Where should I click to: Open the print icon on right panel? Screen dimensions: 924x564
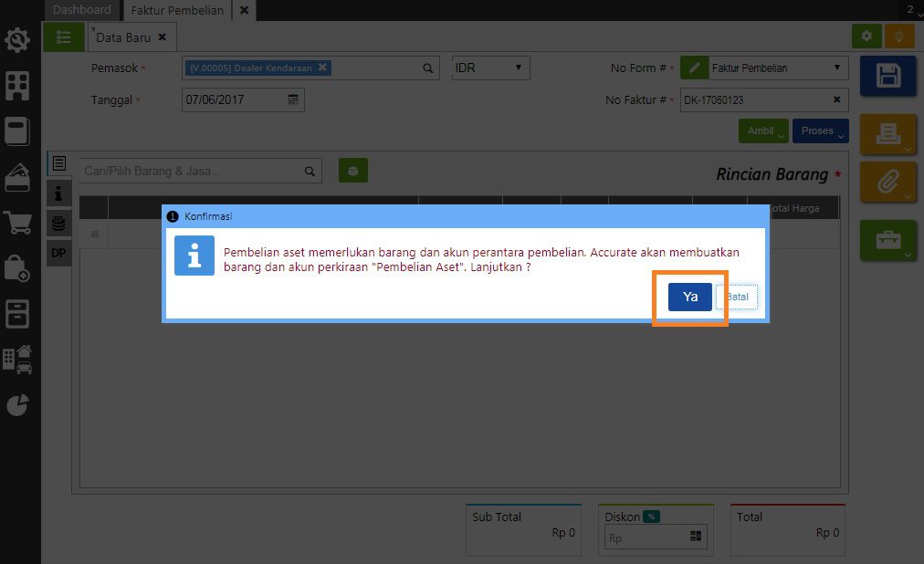pyautogui.click(x=887, y=135)
